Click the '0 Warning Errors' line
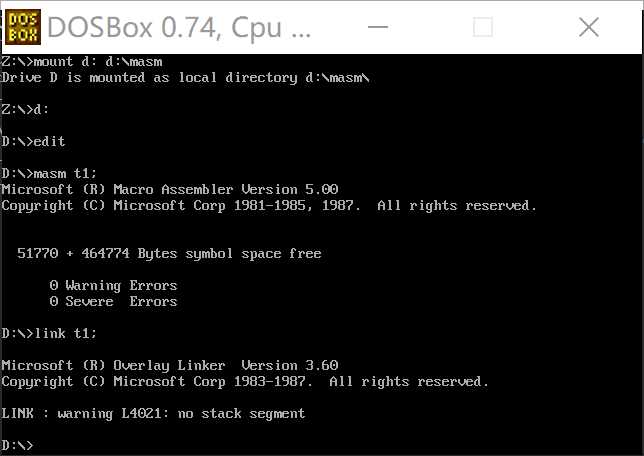The width and height of the screenshot is (644, 456). tap(113, 286)
